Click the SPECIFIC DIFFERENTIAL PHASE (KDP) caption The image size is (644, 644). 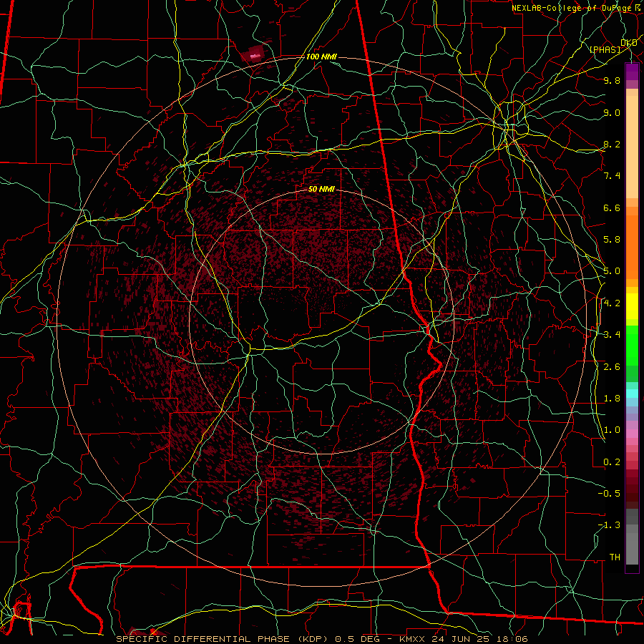coord(223,639)
